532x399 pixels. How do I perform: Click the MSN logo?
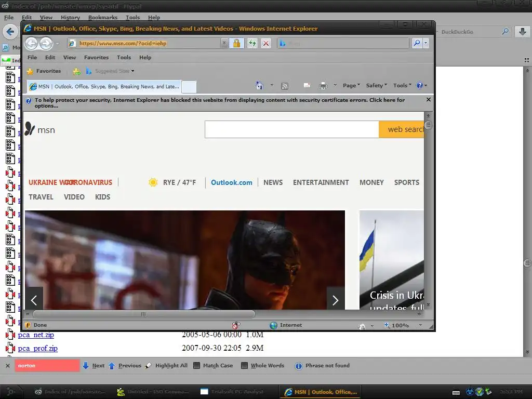click(x=39, y=129)
